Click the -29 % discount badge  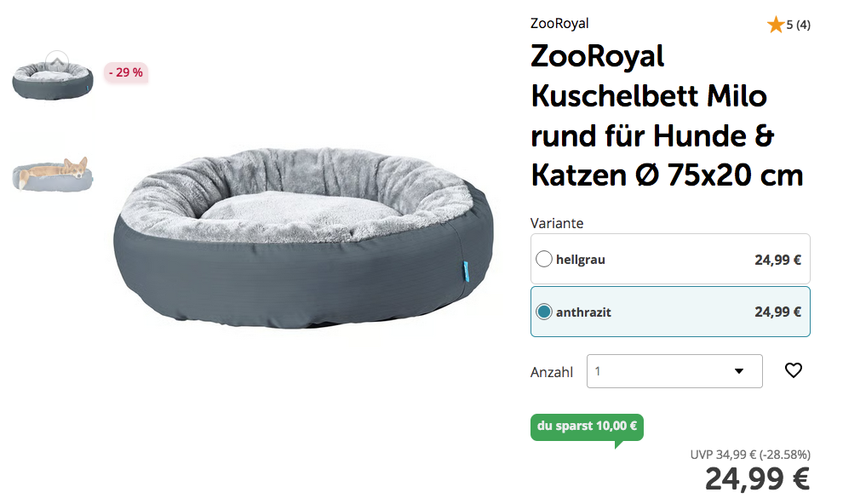tap(126, 72)
